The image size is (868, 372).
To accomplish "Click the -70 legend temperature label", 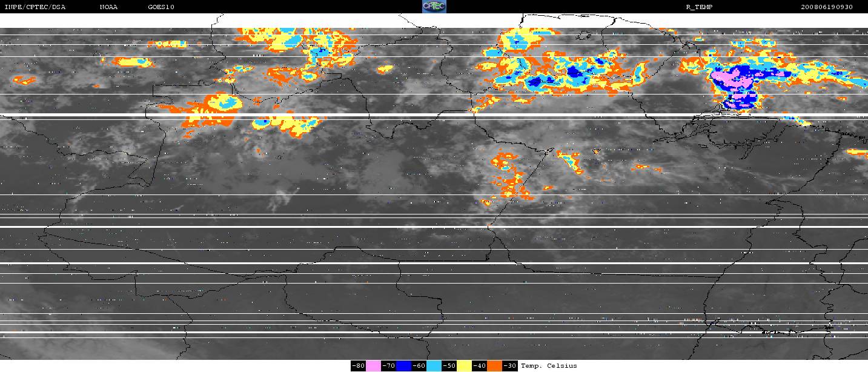I will coord(389,366).
